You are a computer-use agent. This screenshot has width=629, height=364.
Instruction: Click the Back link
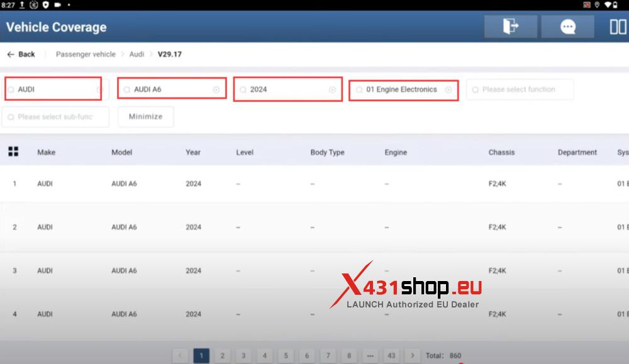pos(21,54)
